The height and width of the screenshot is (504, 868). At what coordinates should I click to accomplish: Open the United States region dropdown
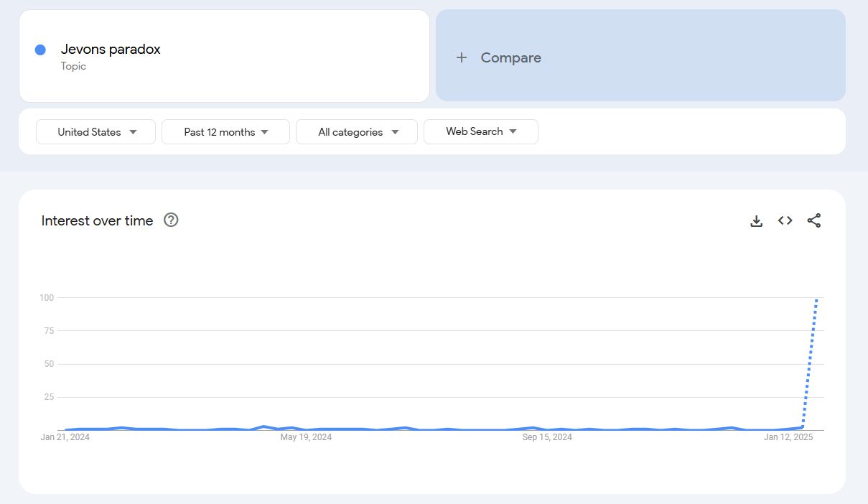click(95, 131)
